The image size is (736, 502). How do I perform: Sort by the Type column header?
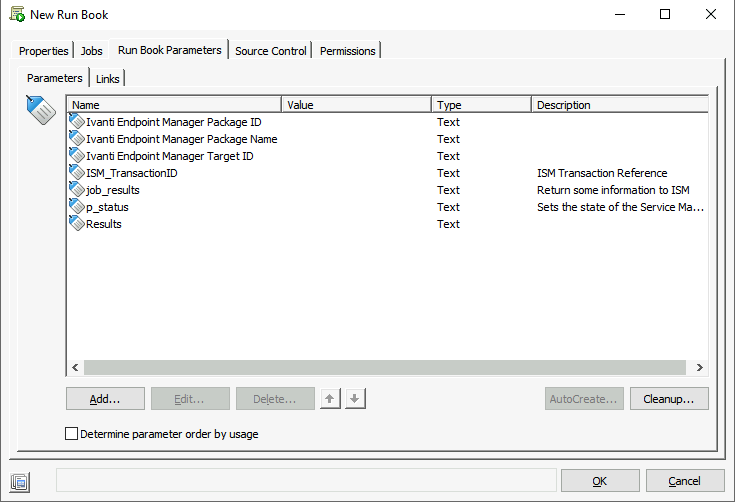pos(481,105)
